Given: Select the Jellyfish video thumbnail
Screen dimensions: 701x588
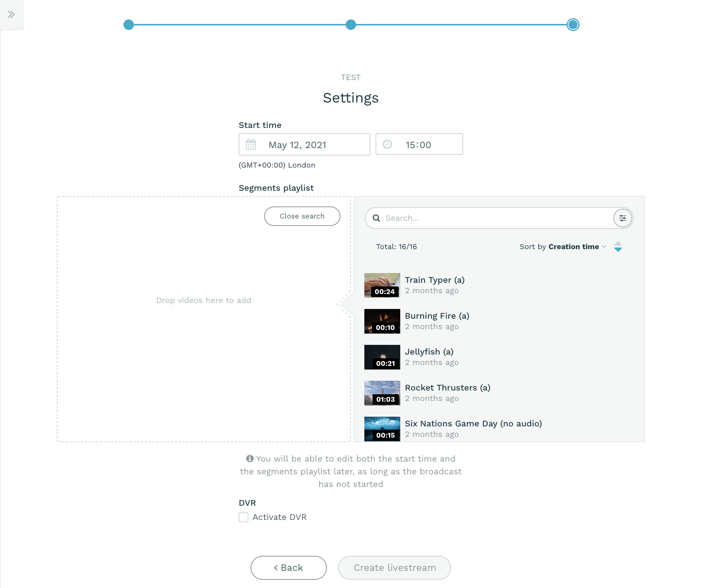Looking at the screenshot, I should [x=382, y=357].
